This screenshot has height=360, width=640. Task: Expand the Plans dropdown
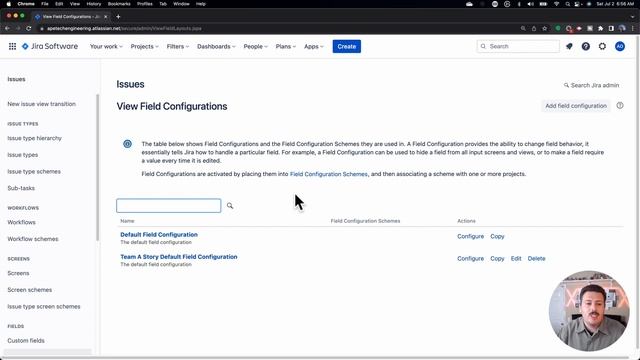[x=285, y=47]
